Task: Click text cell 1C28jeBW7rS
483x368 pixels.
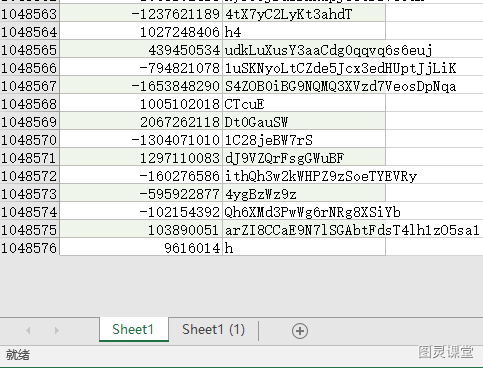Action: [x=304, y=140]
